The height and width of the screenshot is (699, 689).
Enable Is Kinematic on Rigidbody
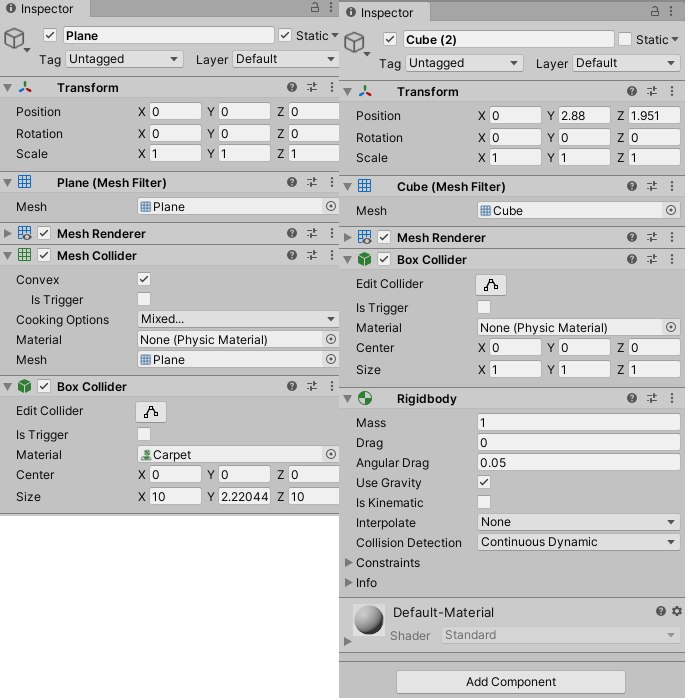tap(484, 502)
